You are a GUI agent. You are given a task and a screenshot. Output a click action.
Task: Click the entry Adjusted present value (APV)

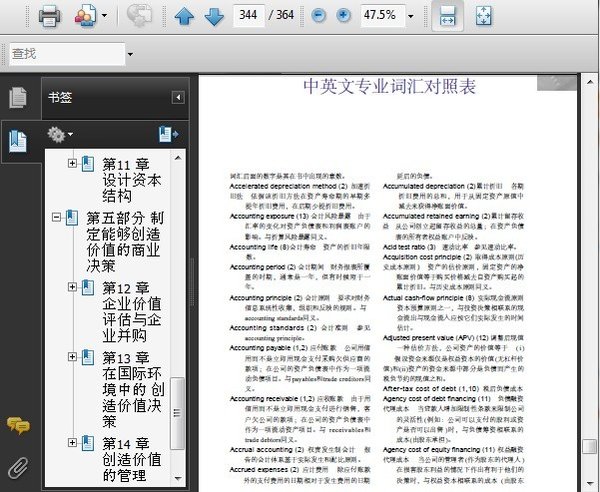(428, 338)
